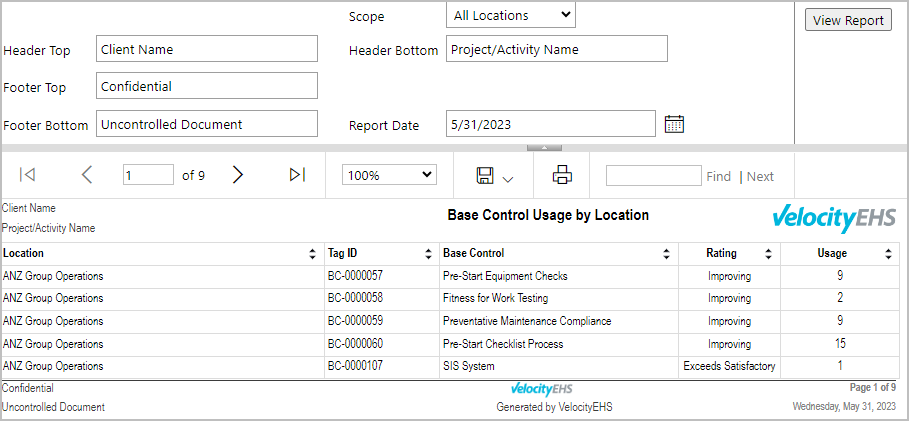This screenshot has height=421, width=909.
Task: Click the Next search result link
Action: (x=760, y=176)
